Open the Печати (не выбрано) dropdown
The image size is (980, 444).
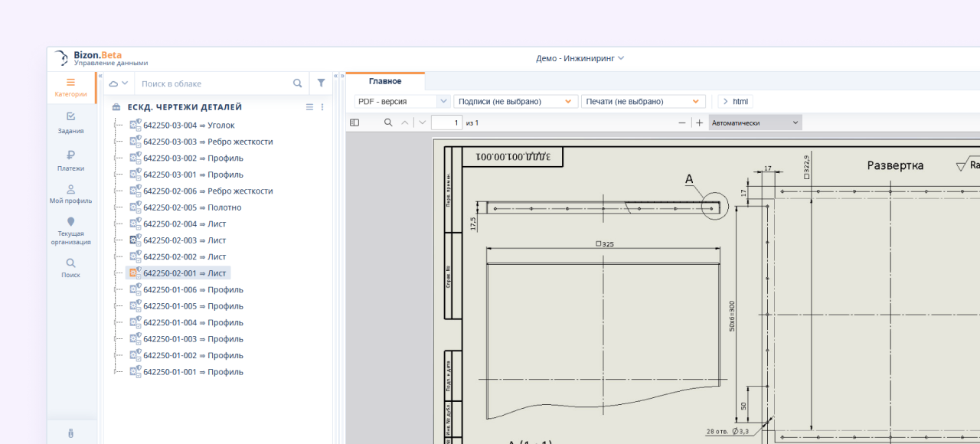(x=643, y=101)
